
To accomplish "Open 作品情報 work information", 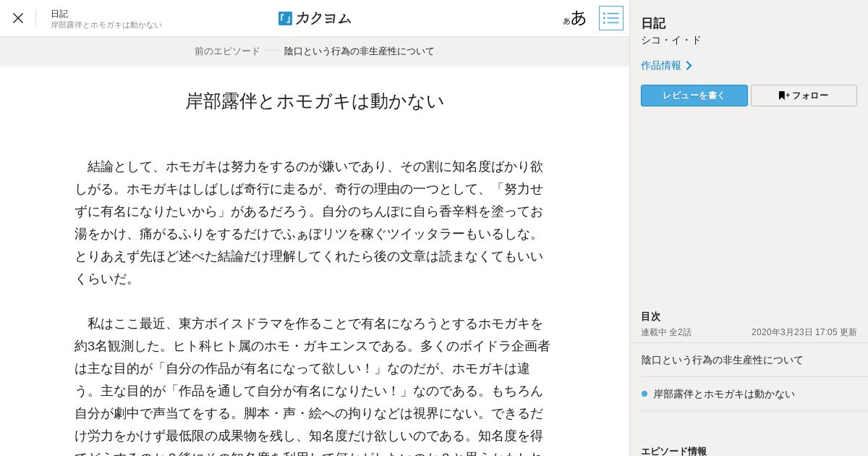I will click(666, 65).
